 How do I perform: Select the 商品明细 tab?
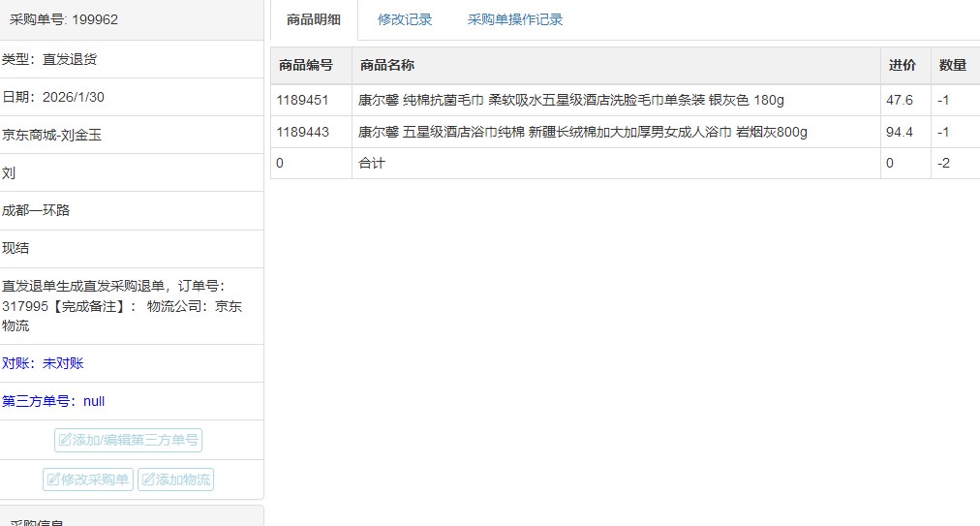[314, 19]
